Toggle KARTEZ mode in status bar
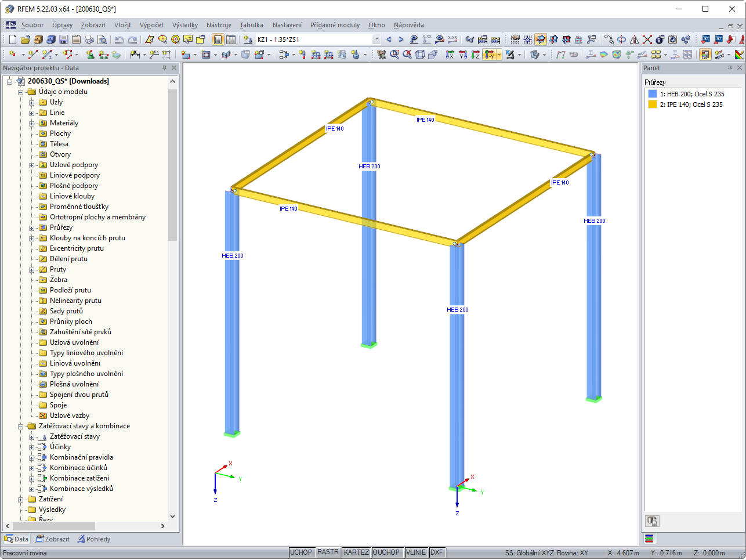The width and height of the screenshot is (746, 560). click(356, 552)
